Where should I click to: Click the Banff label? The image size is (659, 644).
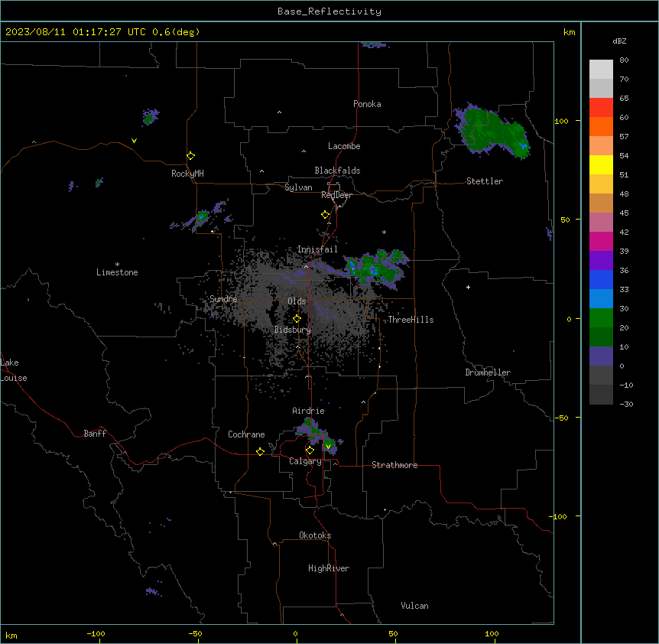click(95, 434)
